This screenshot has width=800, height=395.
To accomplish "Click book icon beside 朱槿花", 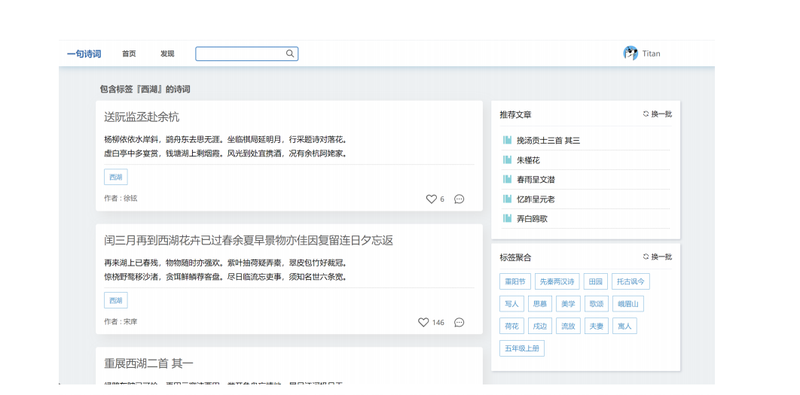I will tap(507, 160).
